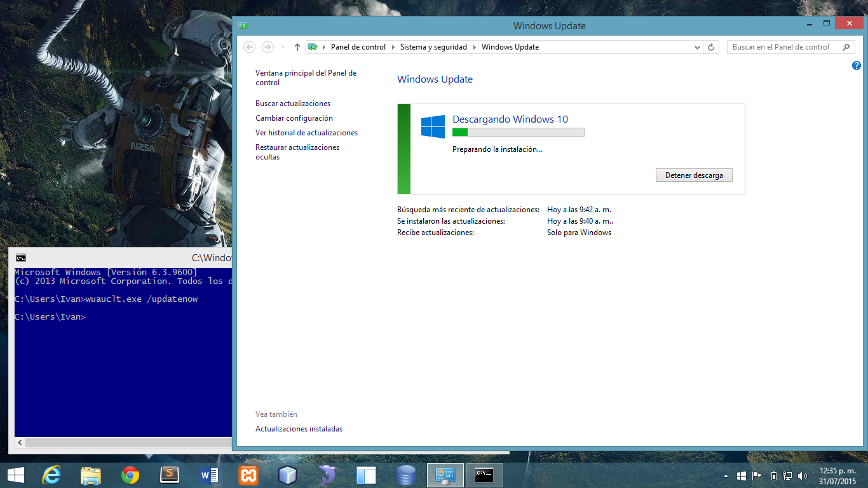The height and width of the screenshot is (488, 868).
Task: Expand arrow after 'Sistema y seguridad' breadcrumb
Action: [x=475, y=47]
